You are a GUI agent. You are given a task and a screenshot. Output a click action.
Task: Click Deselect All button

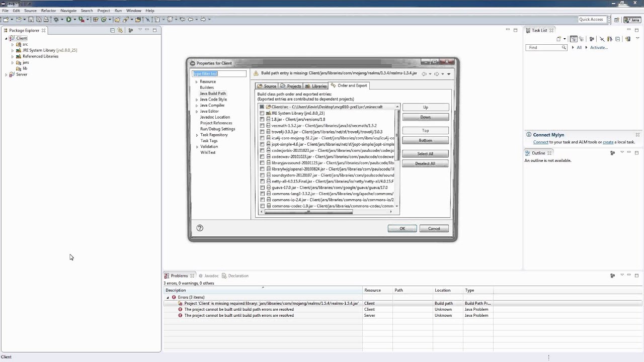point(425,163)
